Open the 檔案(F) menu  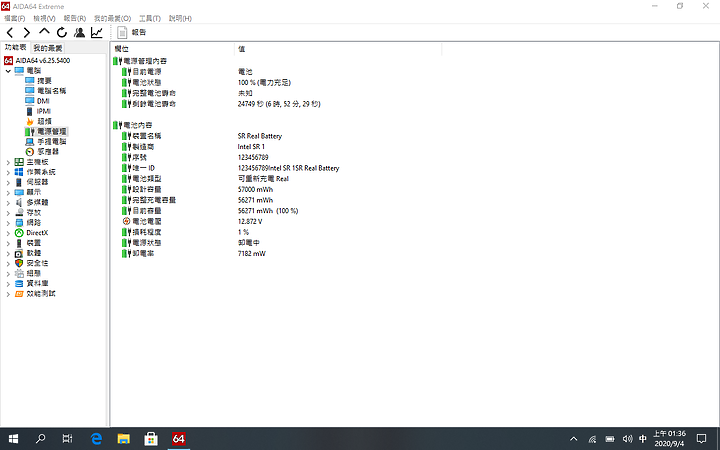[x=15, y=18]
